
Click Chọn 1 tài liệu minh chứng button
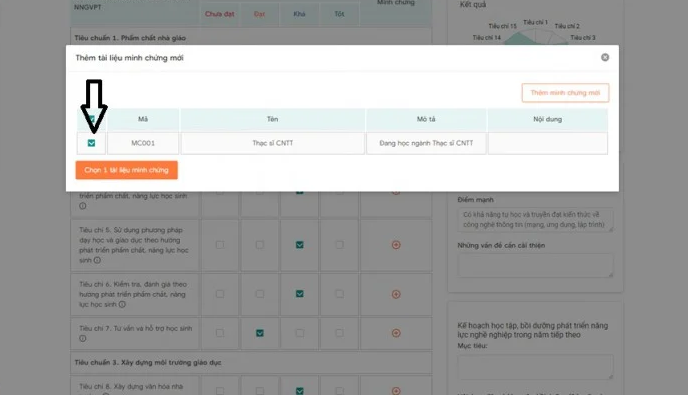click(126, 170)
